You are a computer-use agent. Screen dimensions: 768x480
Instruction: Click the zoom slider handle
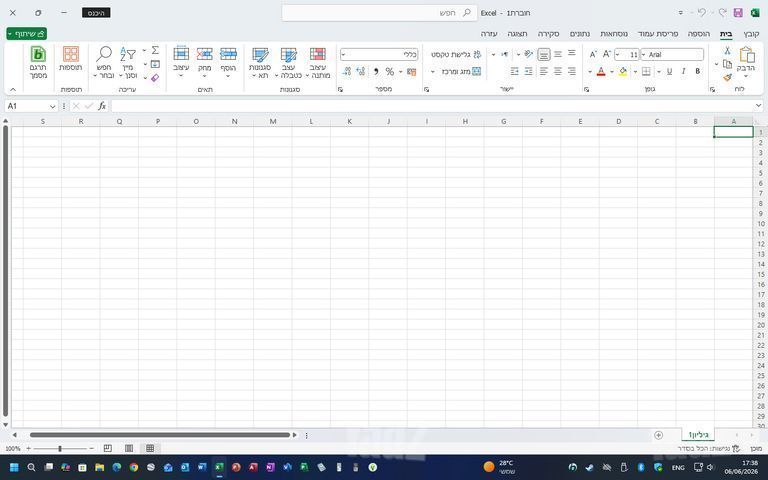click(x=60, y=448)
